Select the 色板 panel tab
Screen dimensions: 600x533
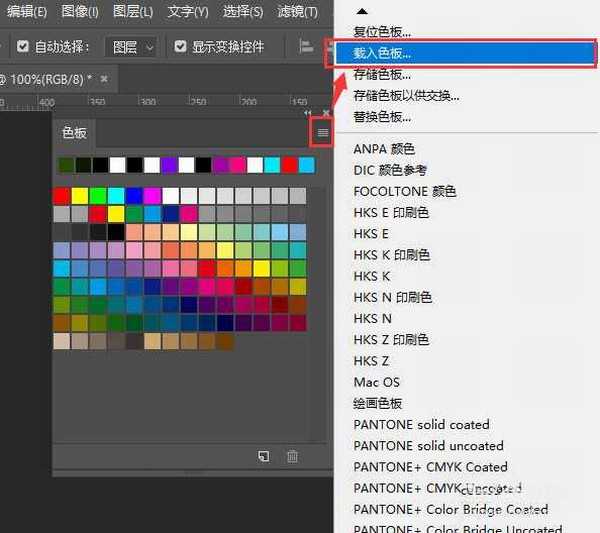point(74,132)
